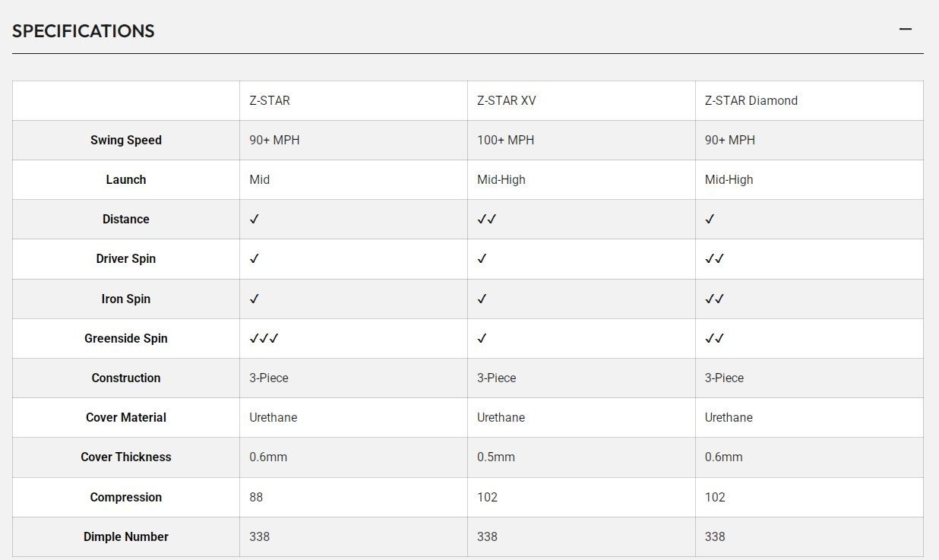Click Z-STAR XV's 338 dimple number

(488, 536)
